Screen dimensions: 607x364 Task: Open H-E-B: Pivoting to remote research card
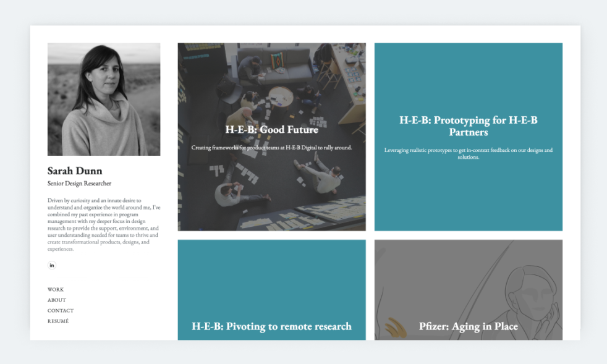271,290
